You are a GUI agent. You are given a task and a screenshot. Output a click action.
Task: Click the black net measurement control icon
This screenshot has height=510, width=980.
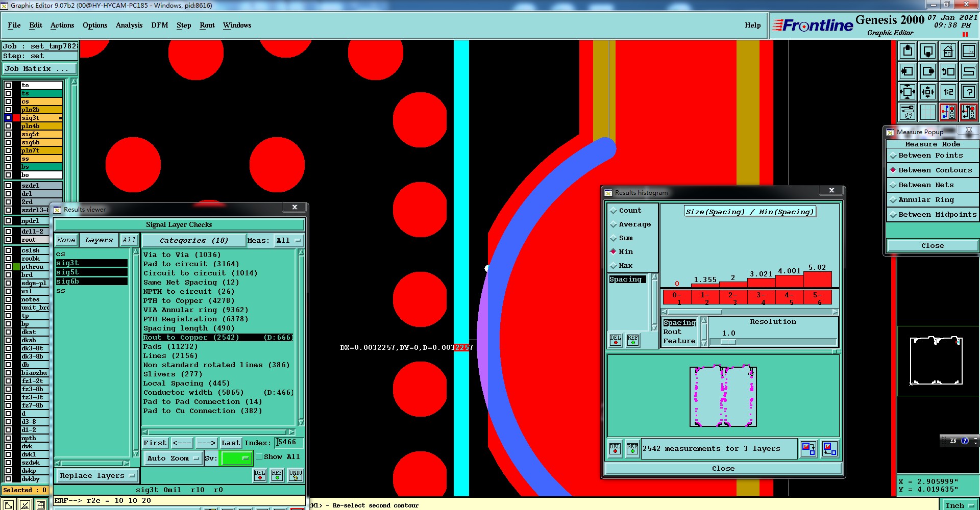[969, 112]
